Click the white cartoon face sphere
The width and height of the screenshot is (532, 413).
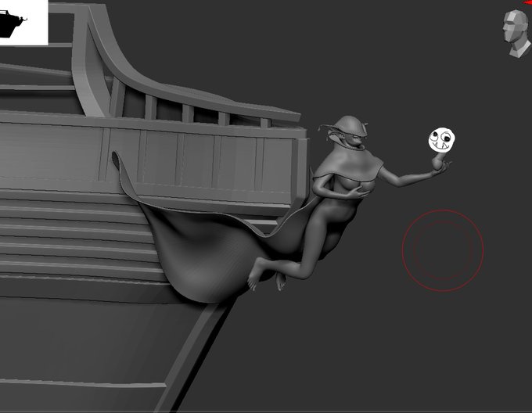tap(441, 140)
